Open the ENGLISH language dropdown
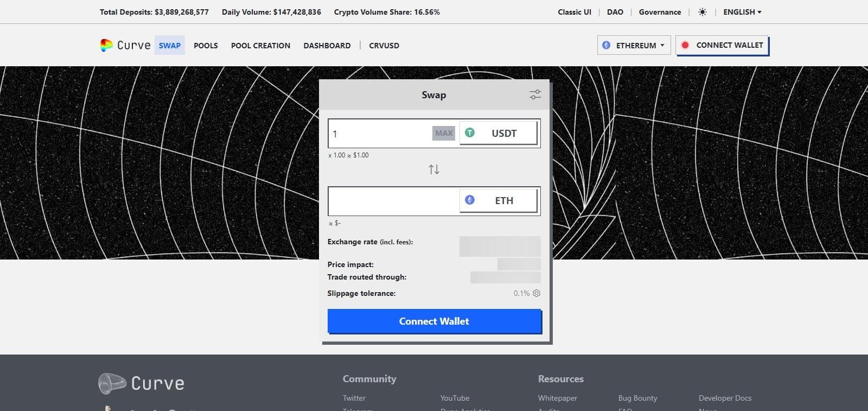The image size is (868, 411). point(742,12)
